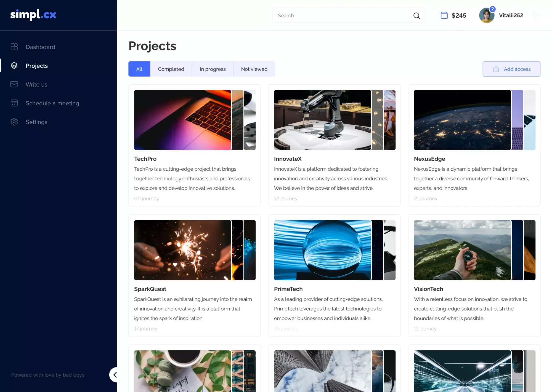Click inside the Search field
The width and height of the screenshot is (552, 392).
tap(331, 15)
